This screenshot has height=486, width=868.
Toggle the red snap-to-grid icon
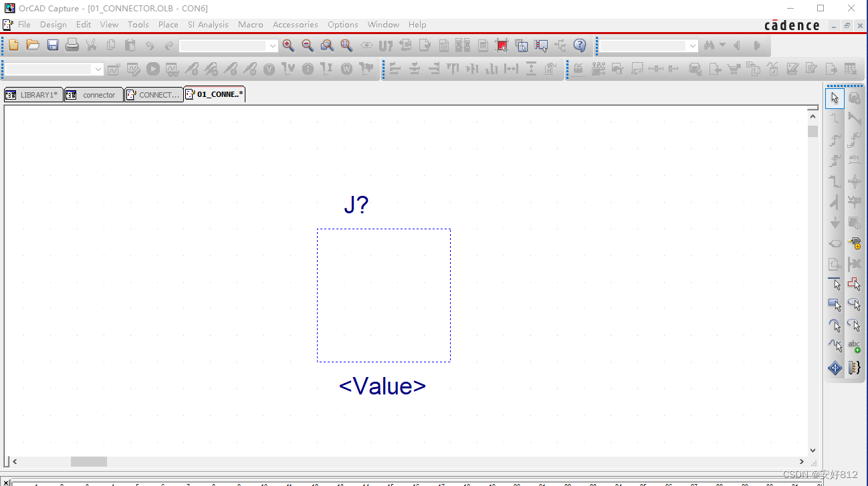click(502, 45)
